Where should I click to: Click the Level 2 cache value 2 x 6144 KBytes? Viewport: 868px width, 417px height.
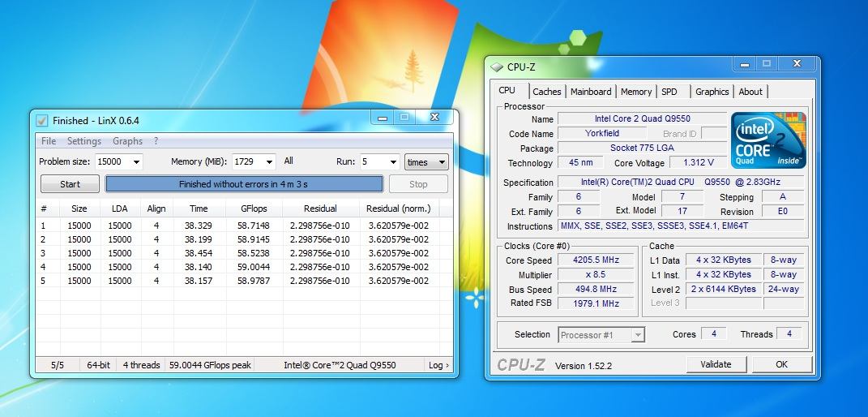[724, 289]
